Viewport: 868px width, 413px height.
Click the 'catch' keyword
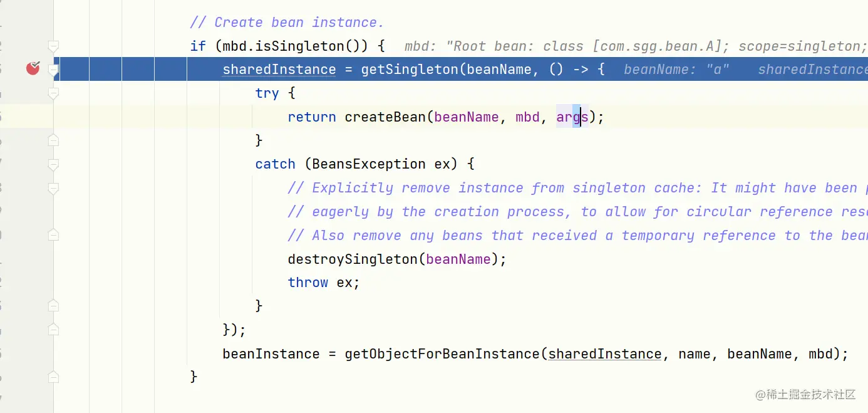[275, 164]
